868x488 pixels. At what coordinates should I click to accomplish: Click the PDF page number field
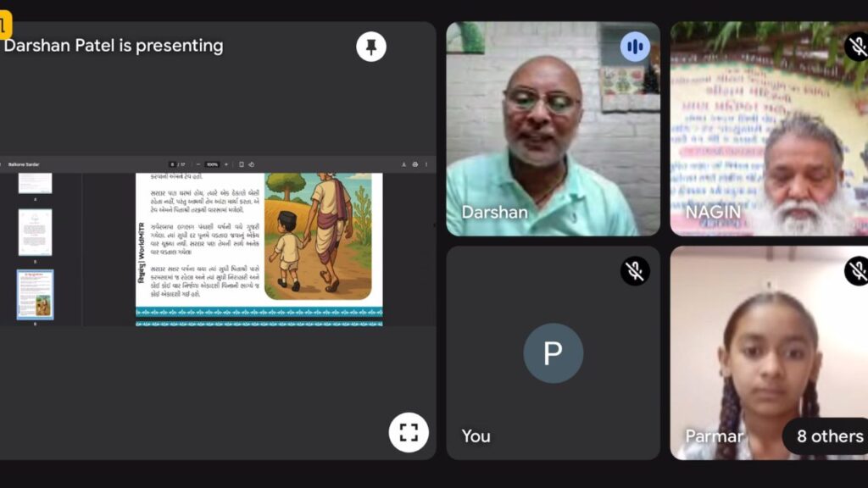tap(172, 164)
